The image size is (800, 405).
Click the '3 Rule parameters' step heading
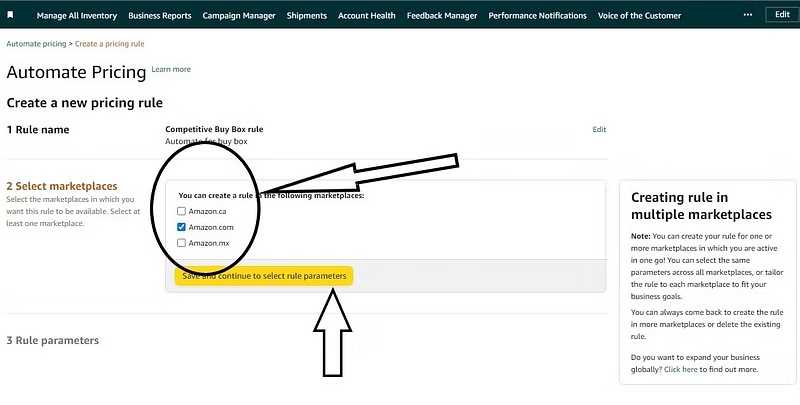click(53, 340)
